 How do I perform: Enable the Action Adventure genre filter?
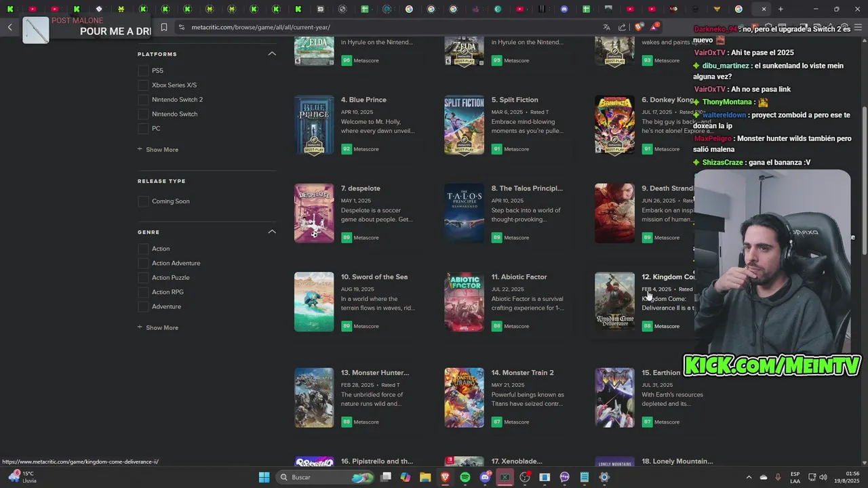(x=143, y=263)
